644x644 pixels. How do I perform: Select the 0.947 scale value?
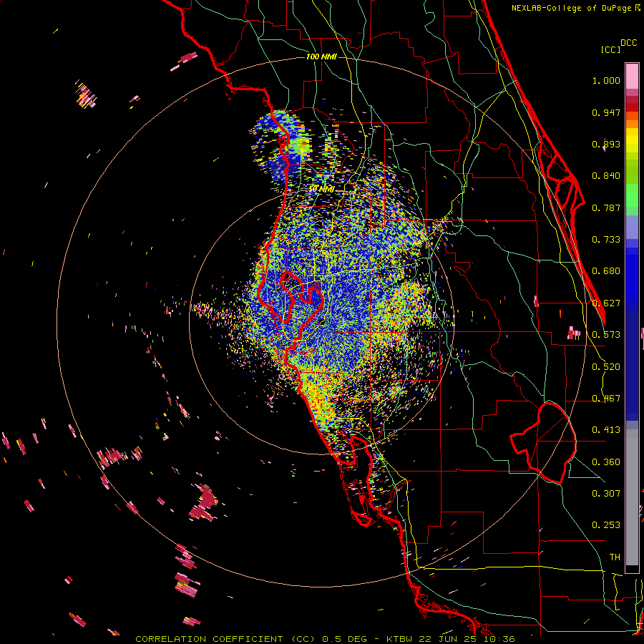coord(606,112)
